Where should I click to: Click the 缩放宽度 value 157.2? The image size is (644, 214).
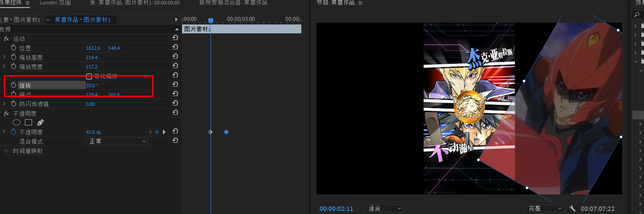coord(92,67)
